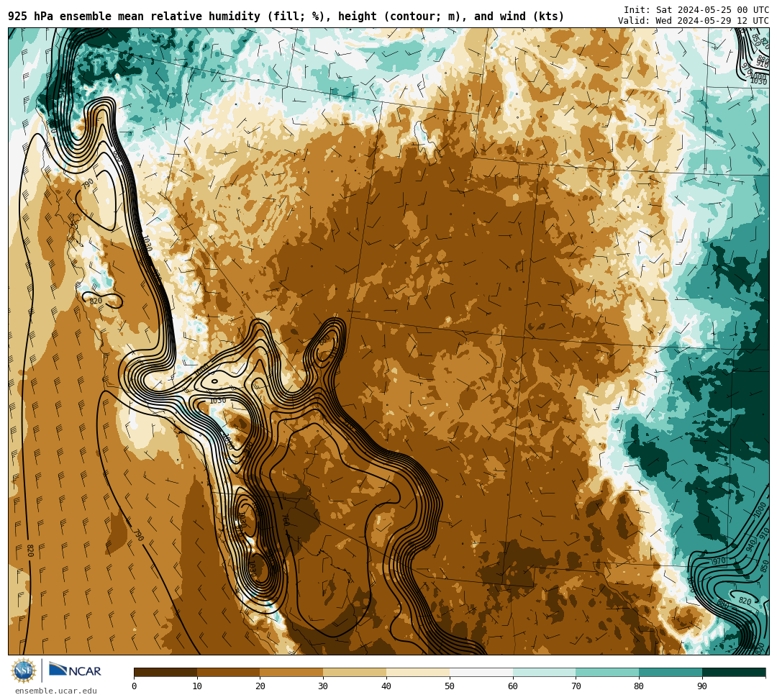Screen dimensions: 777x700
Task: Click the 40-50 cream colorbar segment
Action: pyautogui.click(x=418, y=672)
